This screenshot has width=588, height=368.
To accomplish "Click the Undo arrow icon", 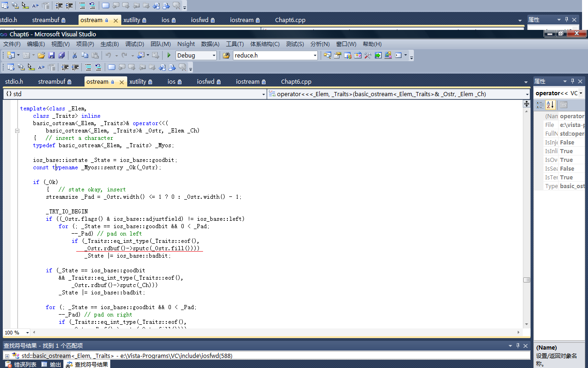I will click(108, 55).
